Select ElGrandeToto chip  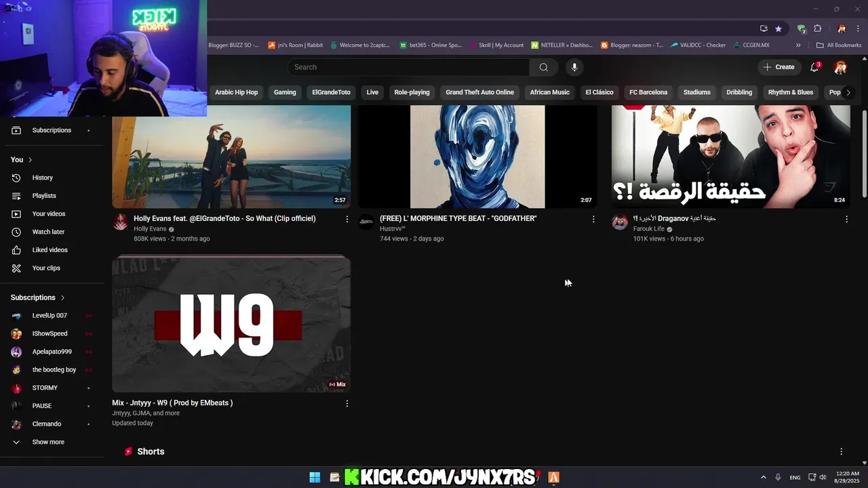331,92
